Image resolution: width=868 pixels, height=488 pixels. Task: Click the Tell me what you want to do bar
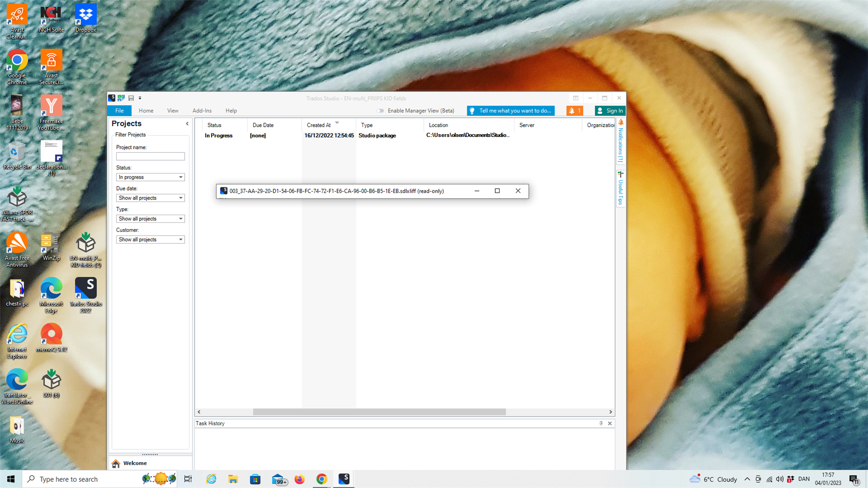[510, 110]
